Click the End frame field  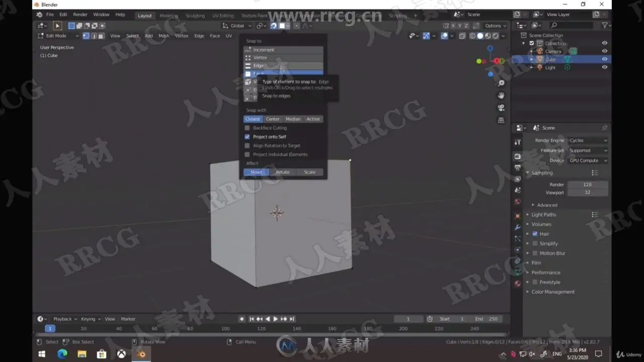(486, 319)
